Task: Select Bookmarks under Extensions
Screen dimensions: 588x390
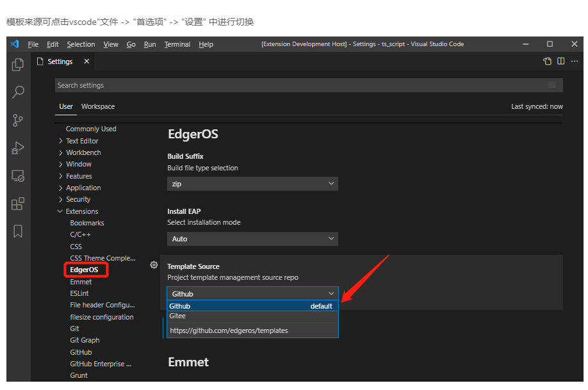Action: tap(87, 223)
